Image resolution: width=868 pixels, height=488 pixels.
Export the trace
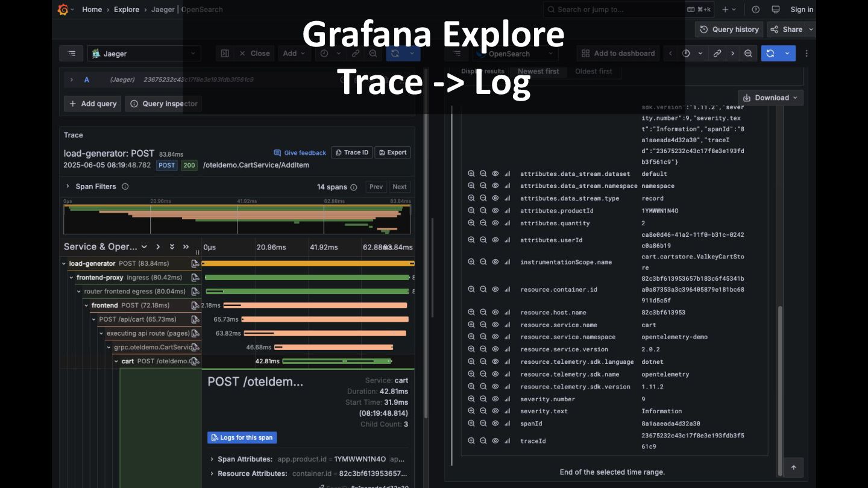point(392,152)
